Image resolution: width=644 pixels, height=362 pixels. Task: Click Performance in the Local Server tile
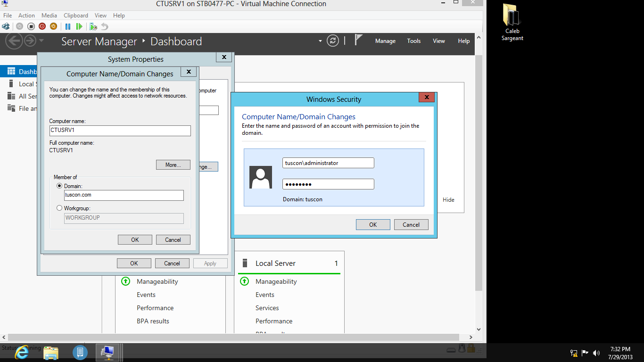click(274, 321)
